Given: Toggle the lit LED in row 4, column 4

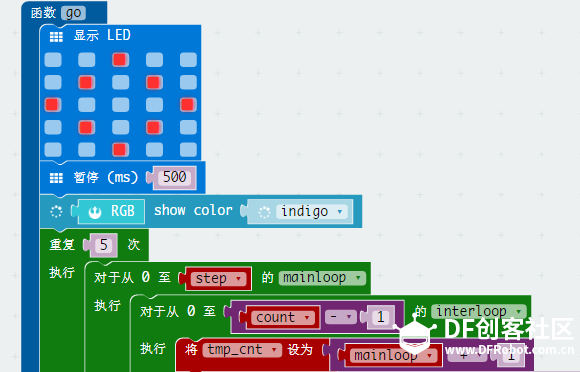Looking at the screenshot, I should pyautogui.click(x=154, y=127).
